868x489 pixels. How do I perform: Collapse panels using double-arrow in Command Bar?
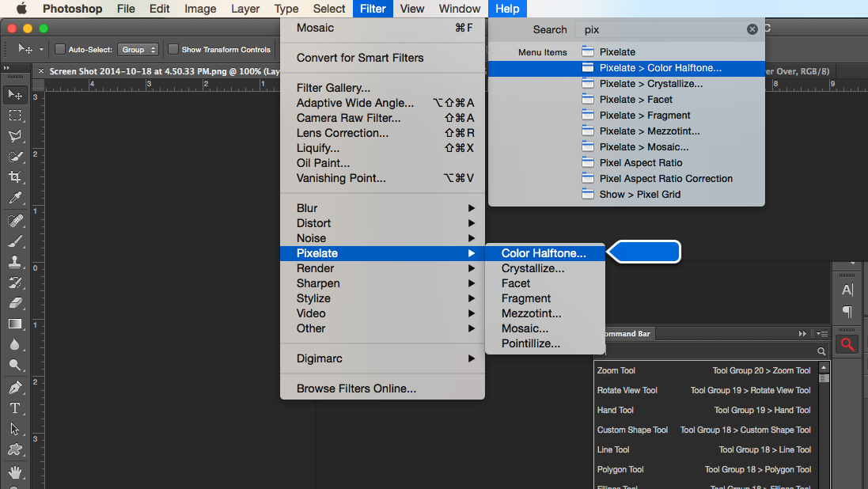coord(802,333)
